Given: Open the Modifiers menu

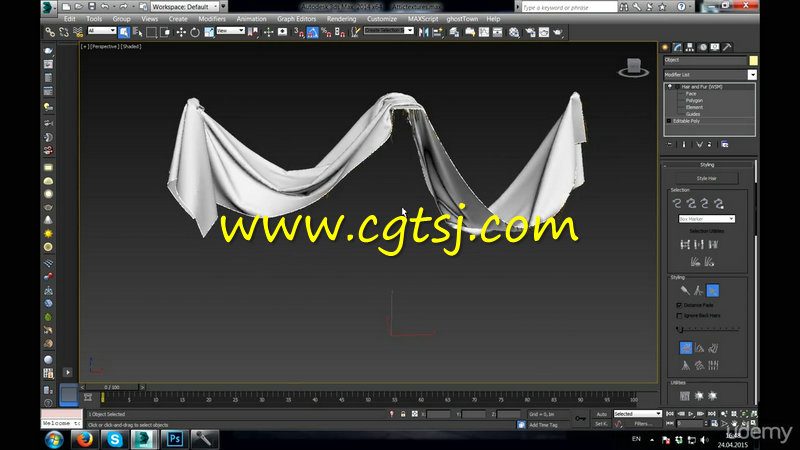Looking at the screenshot, I should 212,19.
